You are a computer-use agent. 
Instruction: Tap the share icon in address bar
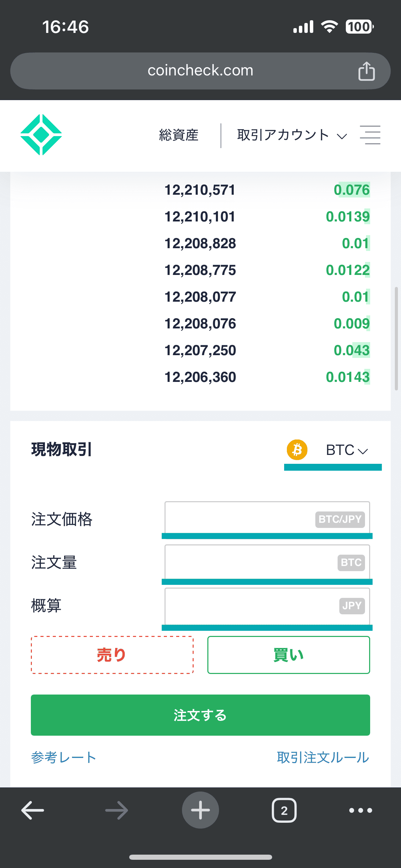366,71
